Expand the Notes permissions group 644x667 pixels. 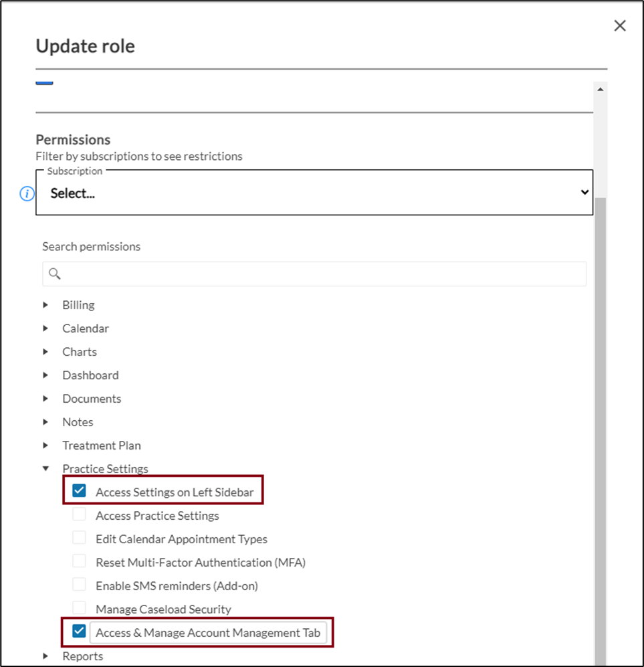point(45,422)
